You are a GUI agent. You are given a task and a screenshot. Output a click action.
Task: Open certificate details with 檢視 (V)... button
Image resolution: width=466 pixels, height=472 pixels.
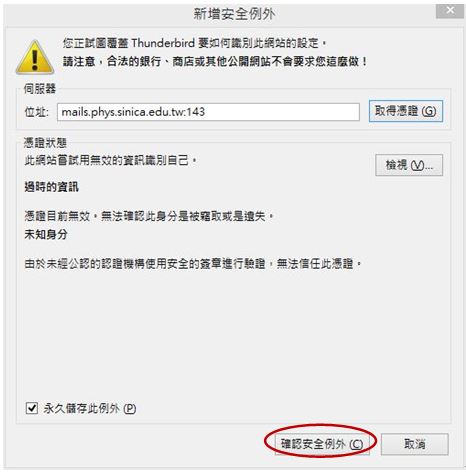click(409, 165)
